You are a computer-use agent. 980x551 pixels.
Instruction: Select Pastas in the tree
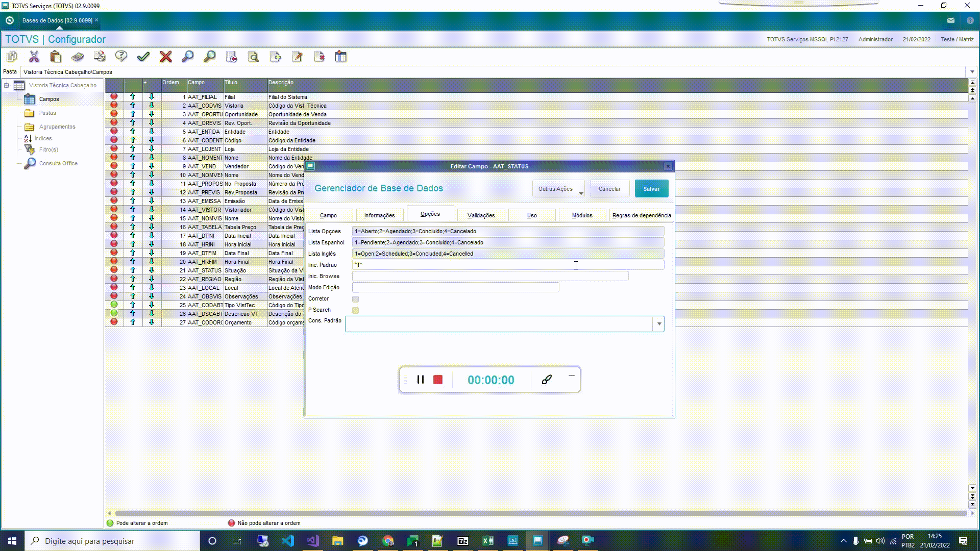click(47, 113)
